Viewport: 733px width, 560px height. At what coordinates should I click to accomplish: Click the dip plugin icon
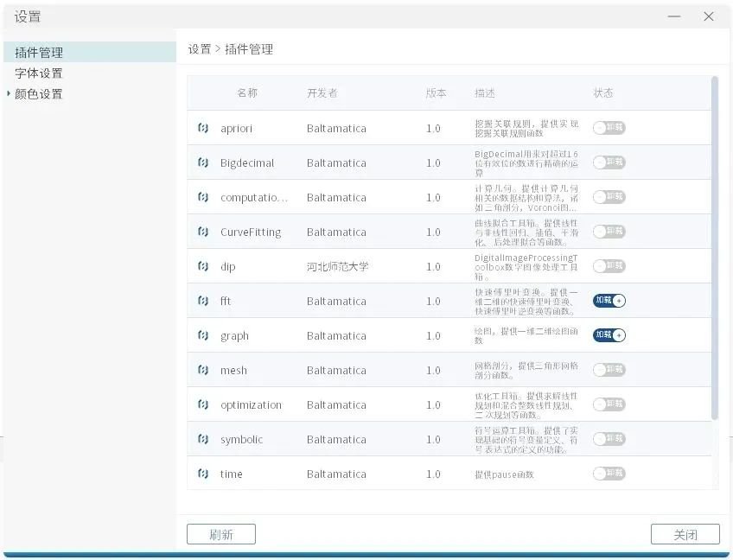(203, 266)
